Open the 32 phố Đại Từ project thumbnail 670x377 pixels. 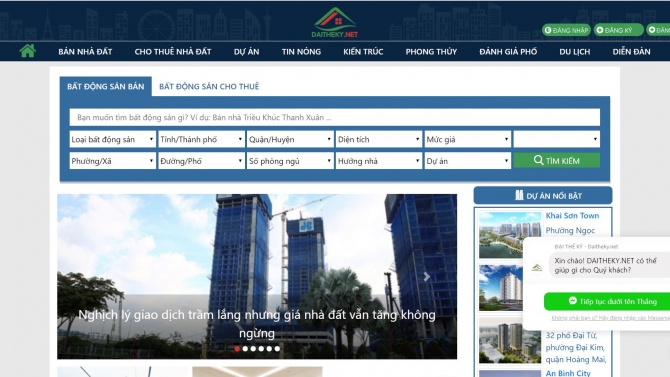(x=510, y=340)
